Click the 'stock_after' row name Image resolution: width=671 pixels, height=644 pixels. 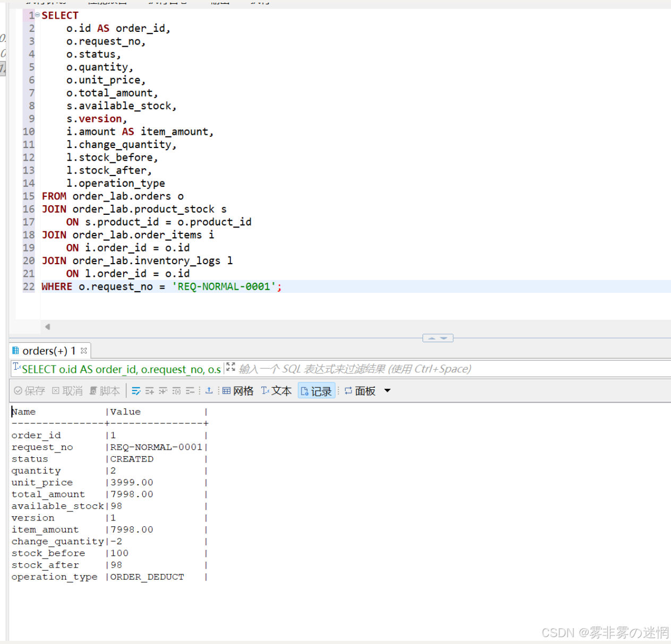click(45, 565)
